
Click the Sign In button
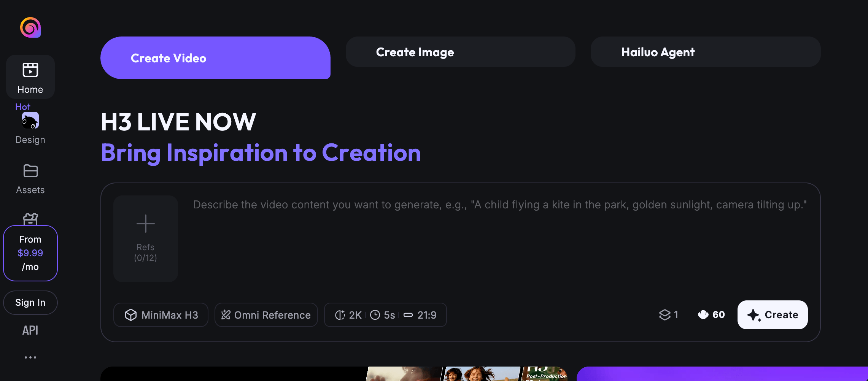pos(30,303)
